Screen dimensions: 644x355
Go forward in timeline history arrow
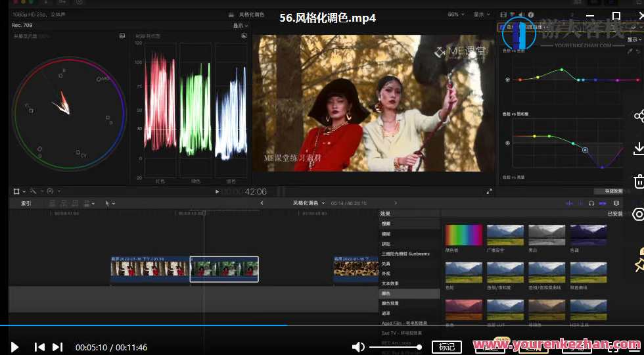click(396, 203)
